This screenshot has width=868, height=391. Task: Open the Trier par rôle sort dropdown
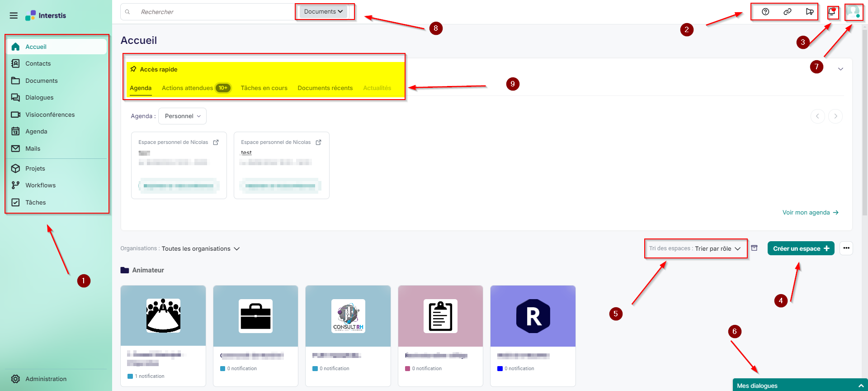(717, 248)
